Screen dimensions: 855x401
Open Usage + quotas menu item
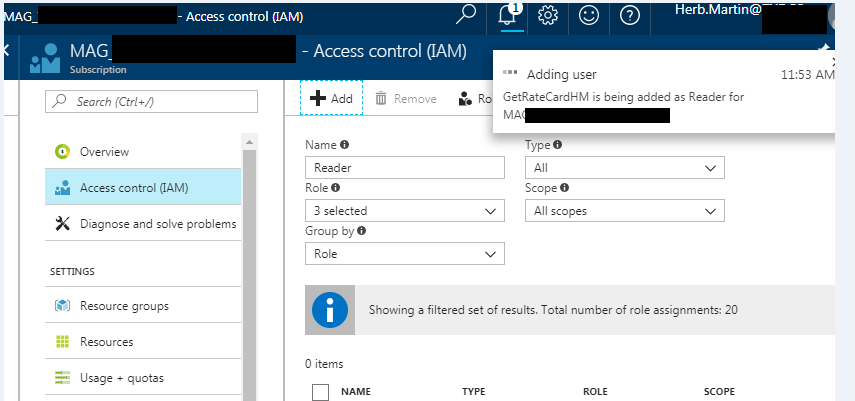click(143, 378)
